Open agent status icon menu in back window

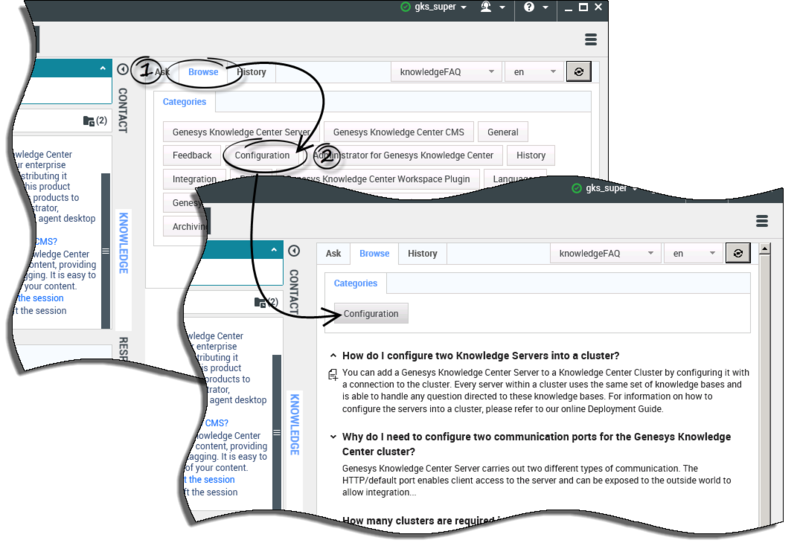coord(492,7)
